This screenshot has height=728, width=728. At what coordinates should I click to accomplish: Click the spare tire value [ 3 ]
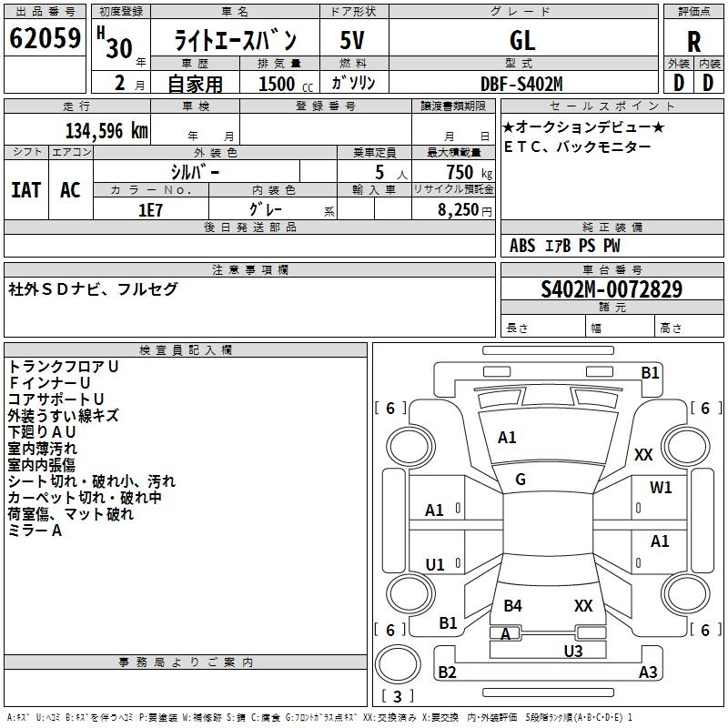[x=398, y=696]
